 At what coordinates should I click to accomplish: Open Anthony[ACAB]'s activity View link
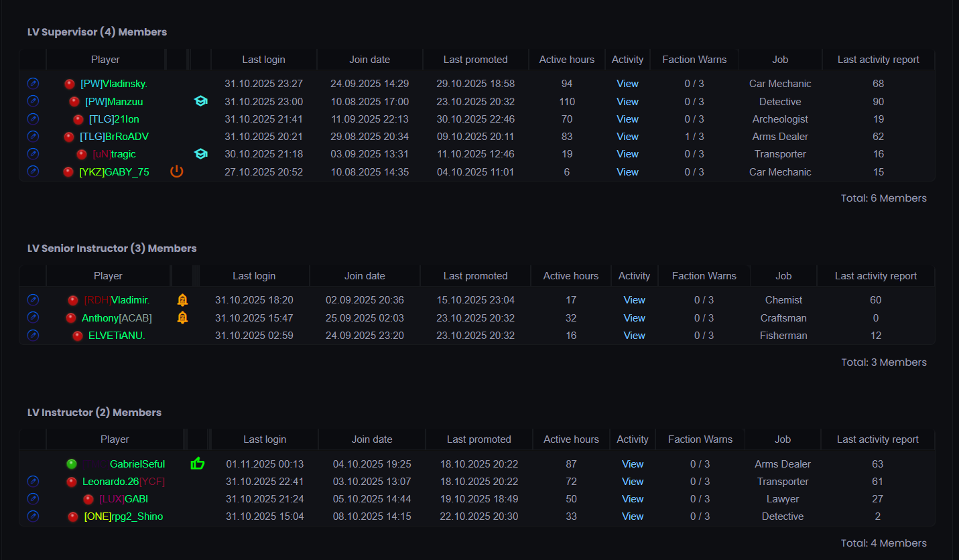[x=635, y=318]
